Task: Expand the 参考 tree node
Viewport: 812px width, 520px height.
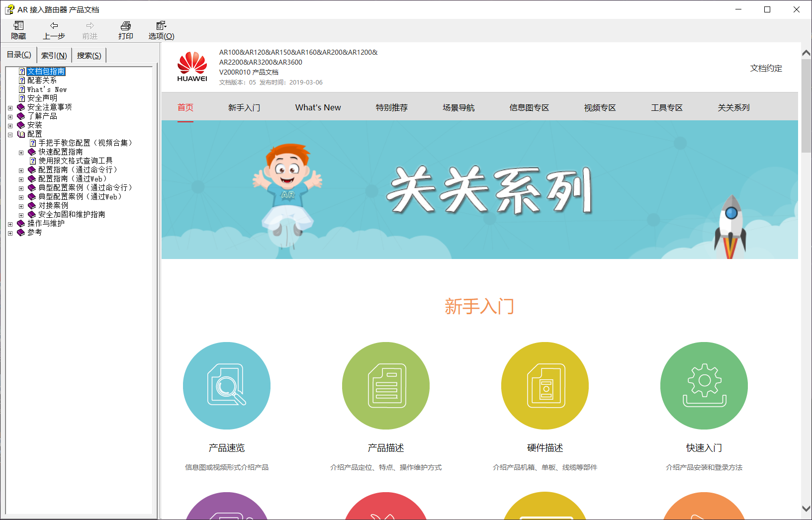Action: pos(10,233)
